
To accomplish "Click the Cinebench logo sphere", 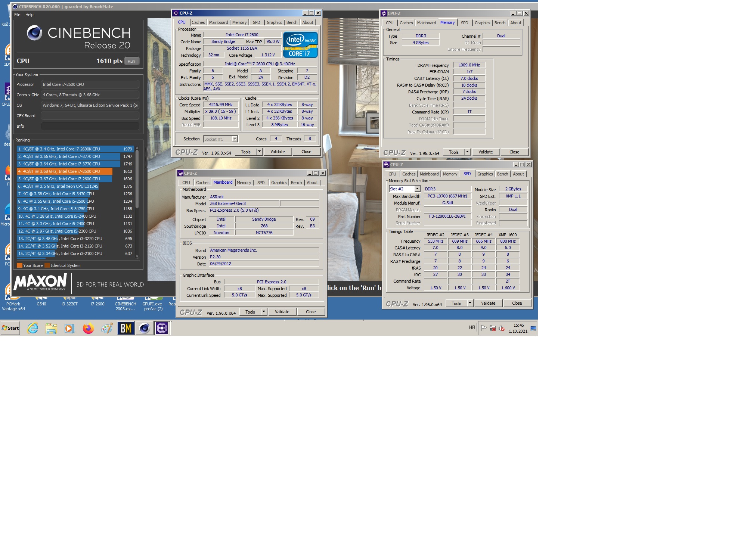I will pos(34,33).
